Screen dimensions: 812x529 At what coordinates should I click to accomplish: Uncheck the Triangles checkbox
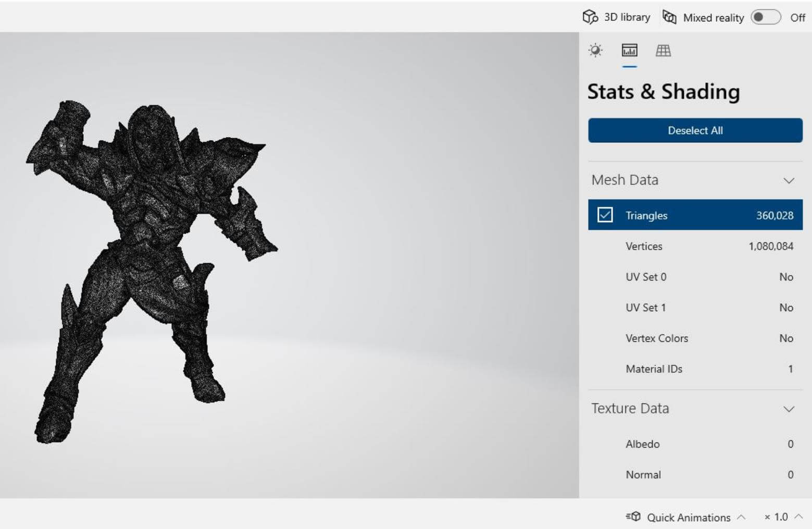click(605, 215)
